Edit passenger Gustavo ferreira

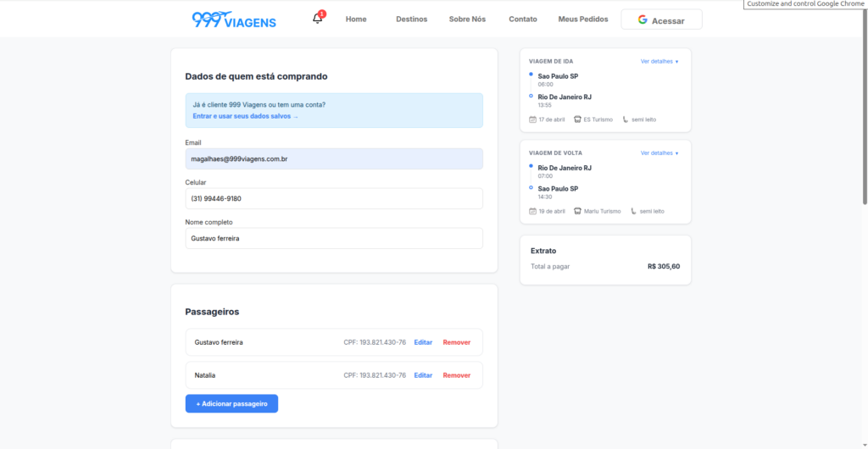pos(423,342)
